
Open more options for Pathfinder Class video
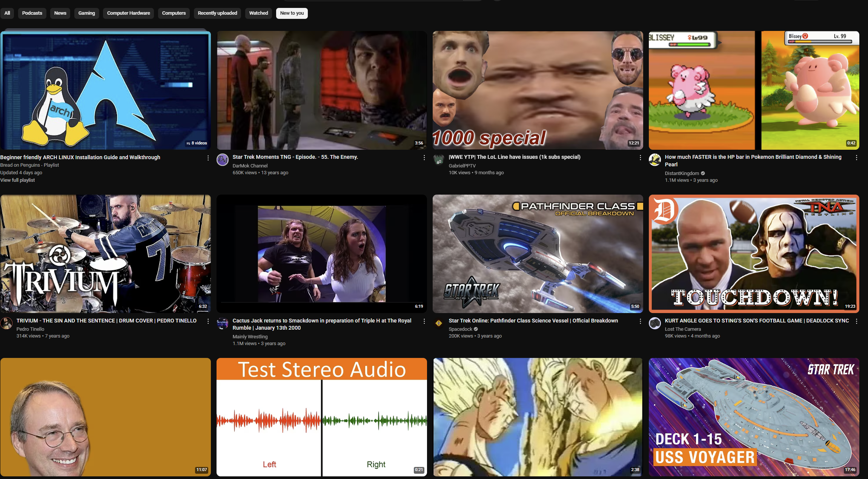[x=640, y=321]
